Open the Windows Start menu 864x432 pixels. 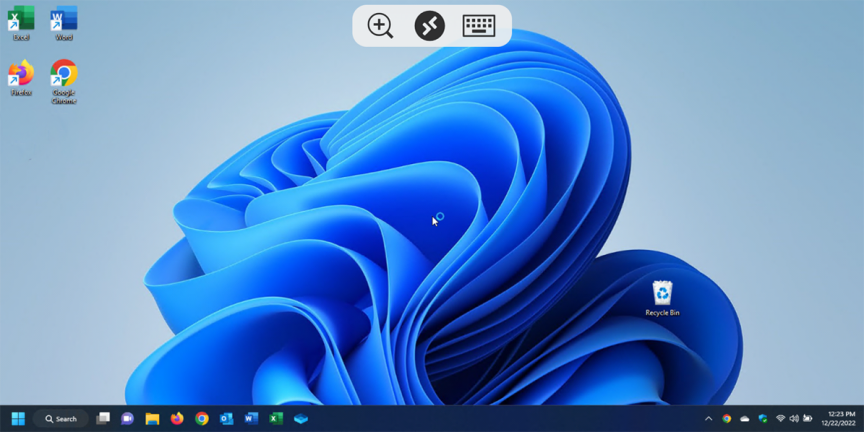point(18,419)
